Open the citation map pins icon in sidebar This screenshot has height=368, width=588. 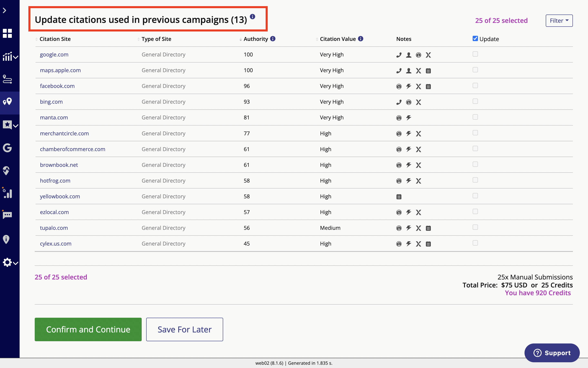pyautogui.click(x=7, y=101)
